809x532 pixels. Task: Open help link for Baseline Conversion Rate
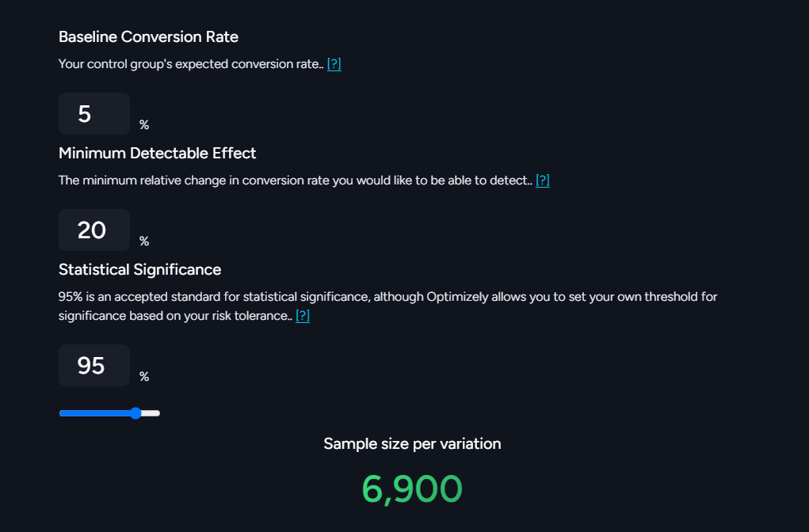[334, 64]
